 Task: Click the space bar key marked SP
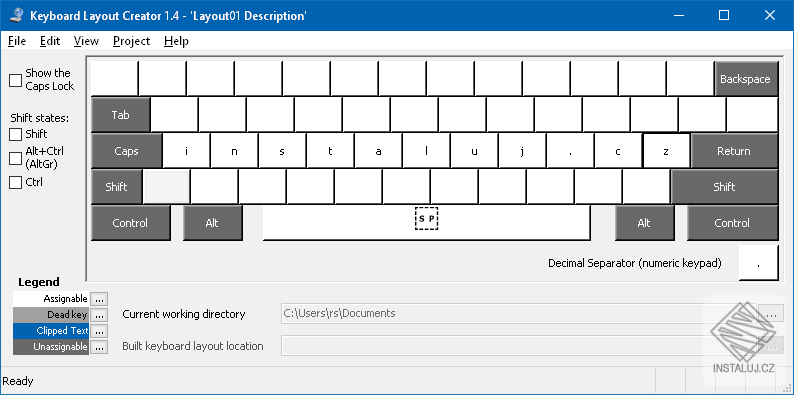pos(426,223)
